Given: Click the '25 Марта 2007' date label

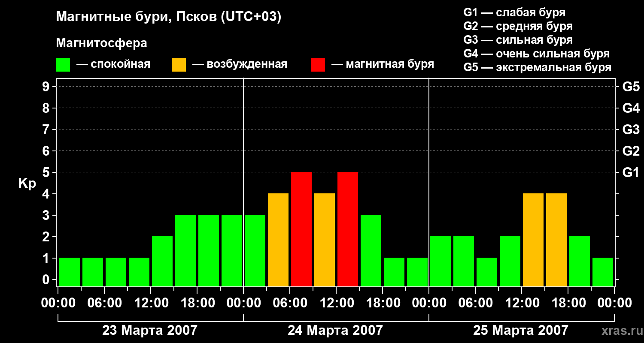Looking at the screenshot, I should (x=520, y=330).
